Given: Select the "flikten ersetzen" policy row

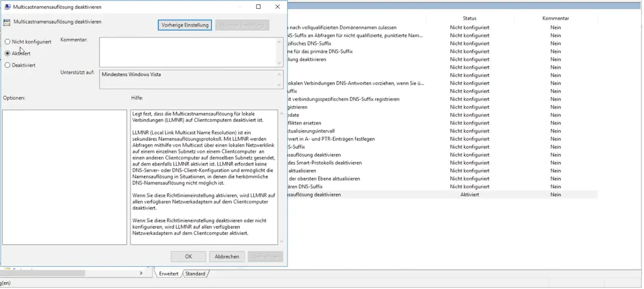Looking at the screenshot, I should click(442, 123).
